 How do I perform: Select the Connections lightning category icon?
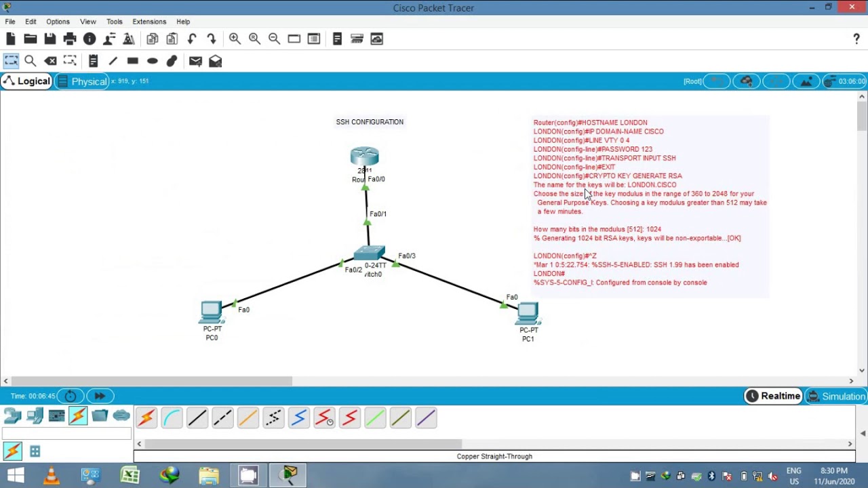click(x=78, y=415)
